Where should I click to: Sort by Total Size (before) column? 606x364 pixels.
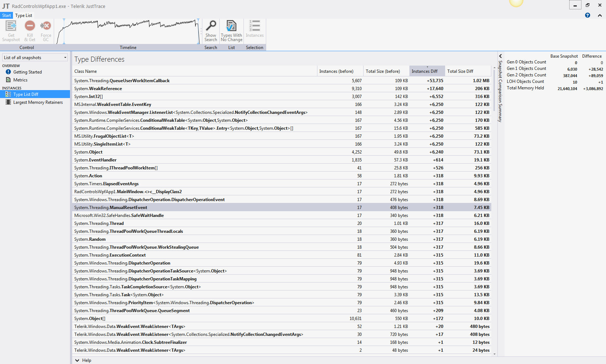pyautogui.click(x=386, y=71)
